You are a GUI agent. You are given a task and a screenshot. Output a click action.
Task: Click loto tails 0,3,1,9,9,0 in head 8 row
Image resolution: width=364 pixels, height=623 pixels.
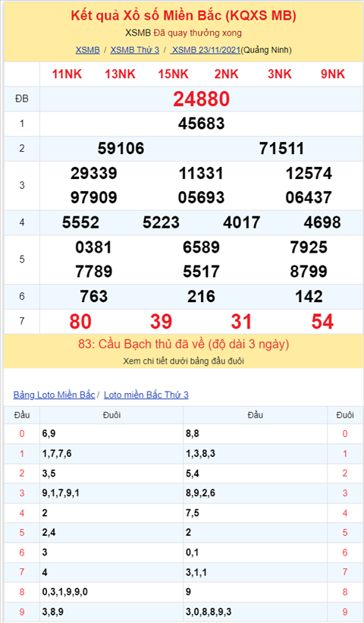pos(64,592)
